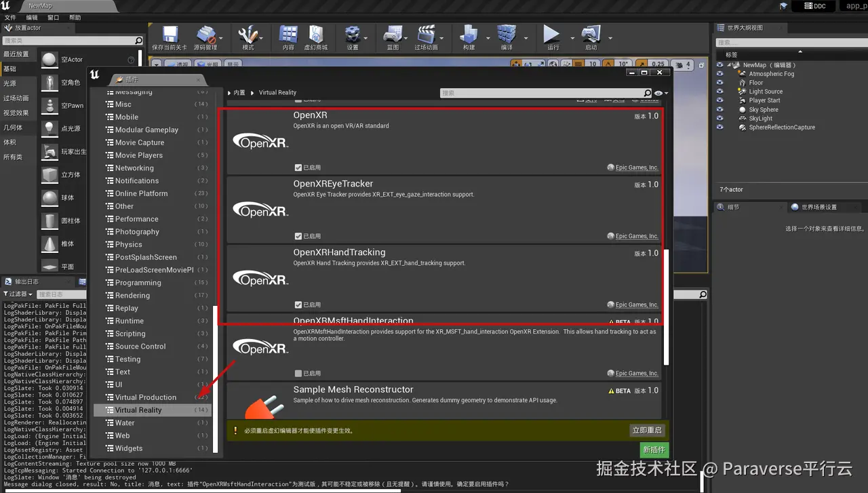Screen dimensions: 868x493
Task: Select Empty Actor sphere icon in Place Actors
Action: [50, 60]
